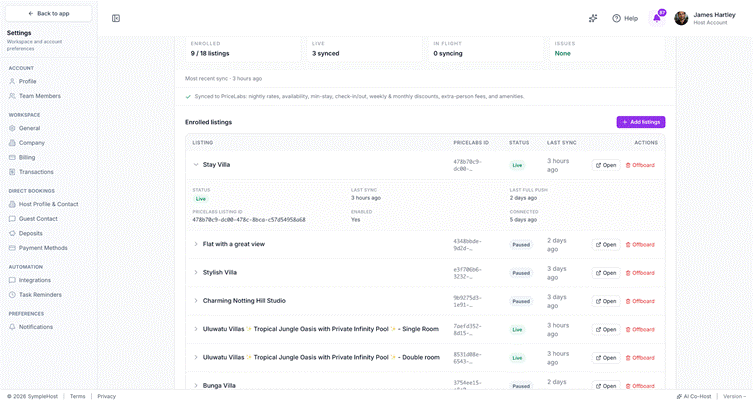Open Company settings
This screenshot has width=753, height=403.
click(32, 143)
